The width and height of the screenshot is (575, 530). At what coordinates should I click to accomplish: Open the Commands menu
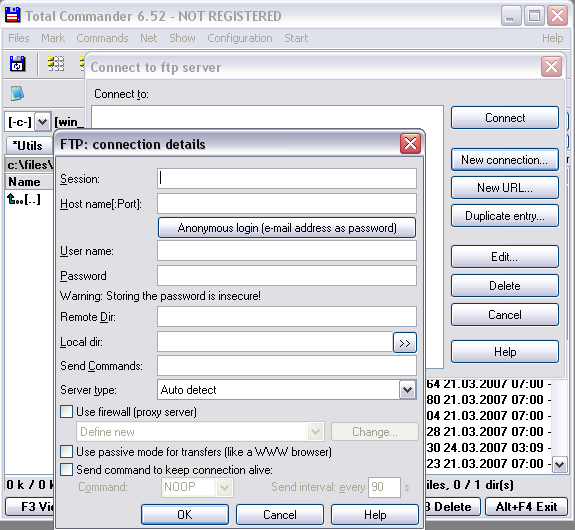[102, 38]
